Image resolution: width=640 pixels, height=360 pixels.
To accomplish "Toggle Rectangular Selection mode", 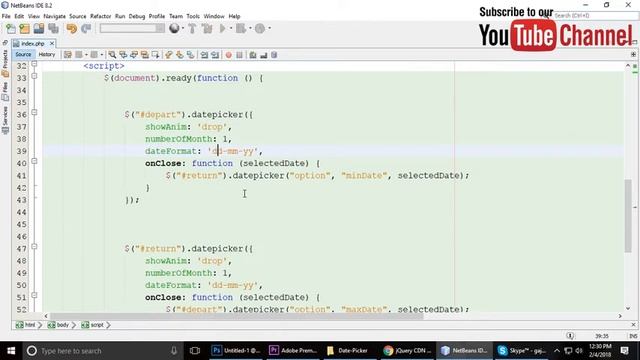I will tap(155, 55).
